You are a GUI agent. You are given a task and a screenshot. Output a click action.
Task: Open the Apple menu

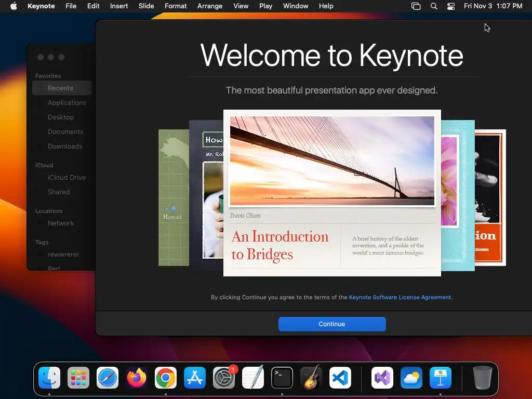coord(14,6)
